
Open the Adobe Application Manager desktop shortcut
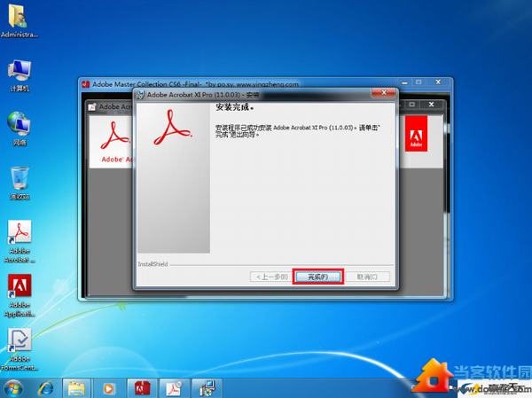pyautogui.click(x=20, y=295)
